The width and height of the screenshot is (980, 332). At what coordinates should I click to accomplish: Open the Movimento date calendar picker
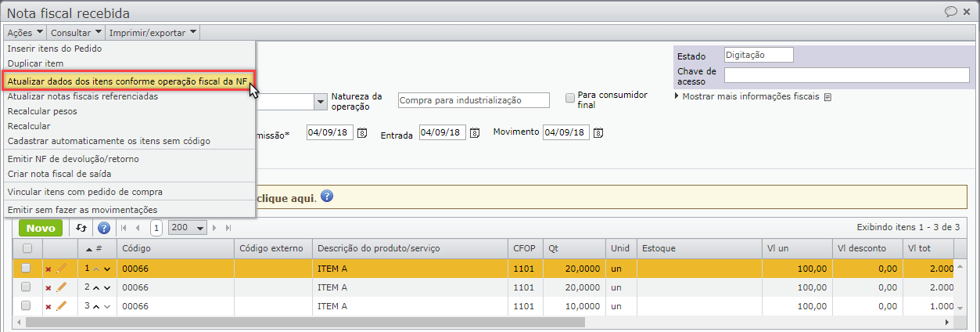click(598, 132)
